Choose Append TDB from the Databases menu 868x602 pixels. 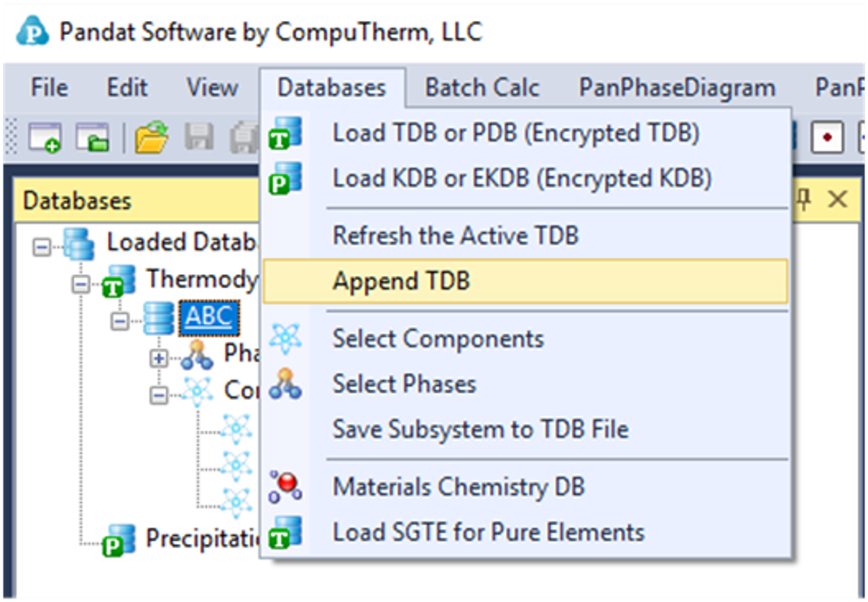tap(401, 281)
